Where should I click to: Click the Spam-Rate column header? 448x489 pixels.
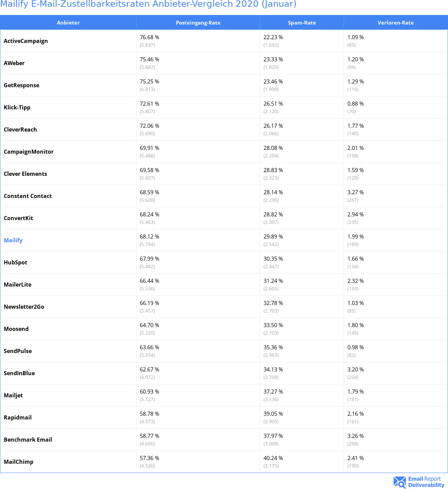(302, 22)
